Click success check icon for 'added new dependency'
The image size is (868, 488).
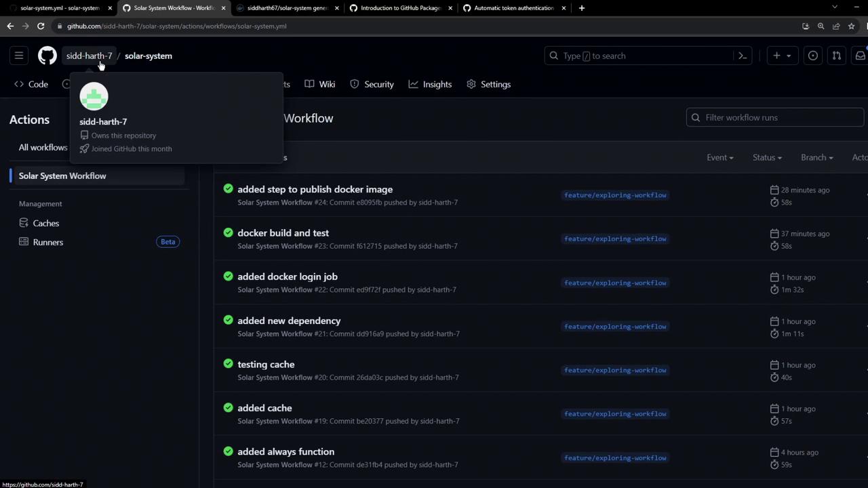tap(228, 320)
